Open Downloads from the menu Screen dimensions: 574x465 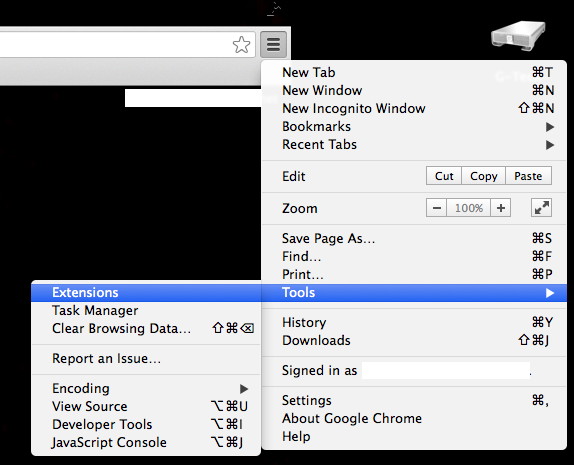click(x=414, y=340)
